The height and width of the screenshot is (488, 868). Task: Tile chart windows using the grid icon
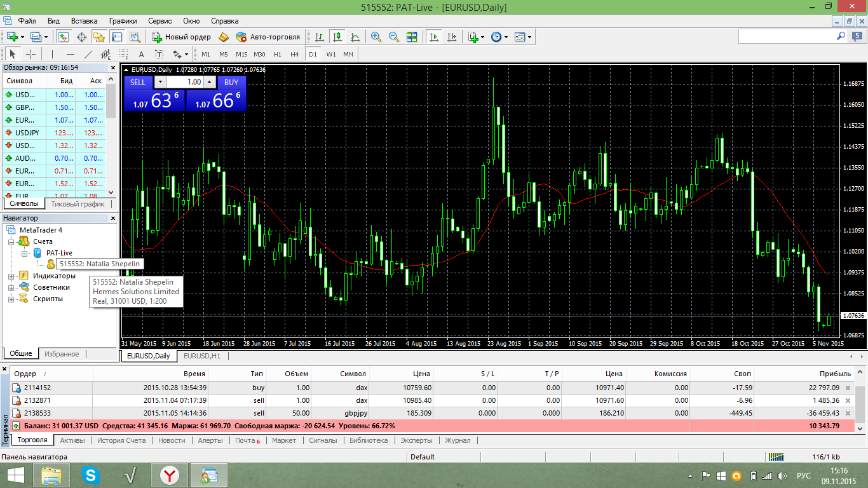(412, 37)
